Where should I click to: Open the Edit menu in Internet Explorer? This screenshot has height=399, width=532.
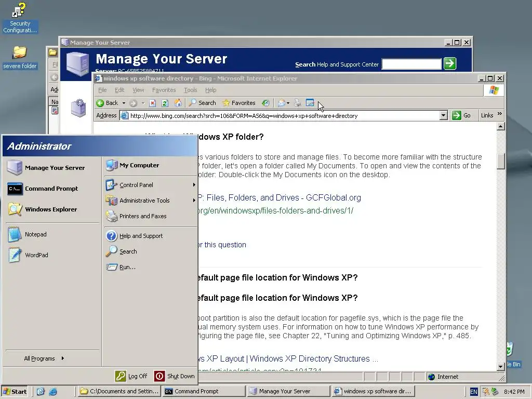(119, 90)
